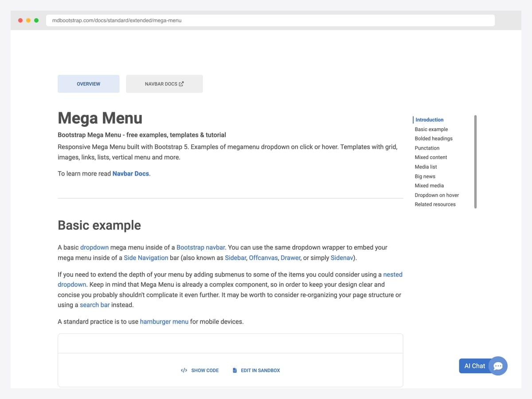Click the green maximize window dot
Screen dimensions: 532x399
[x=36, y=20]
